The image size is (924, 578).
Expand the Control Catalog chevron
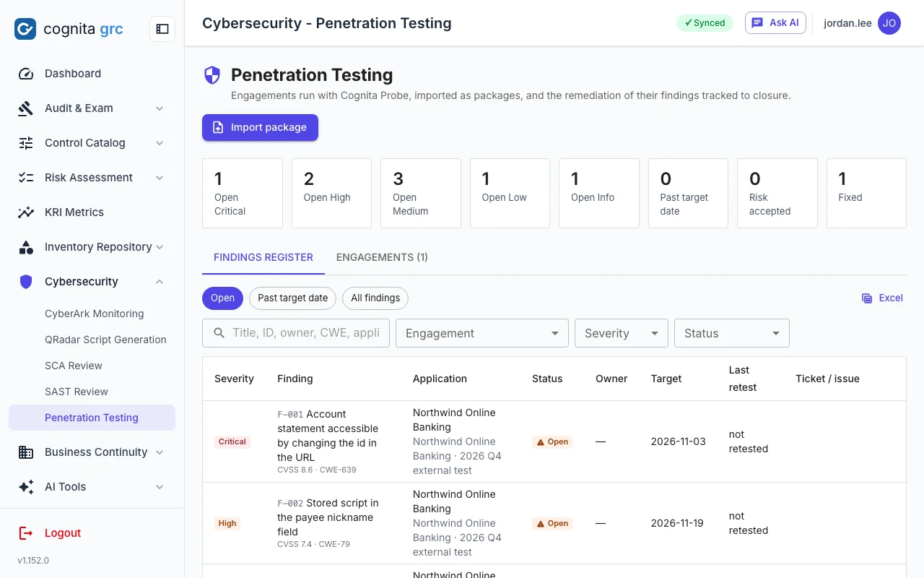pos(160,143)
